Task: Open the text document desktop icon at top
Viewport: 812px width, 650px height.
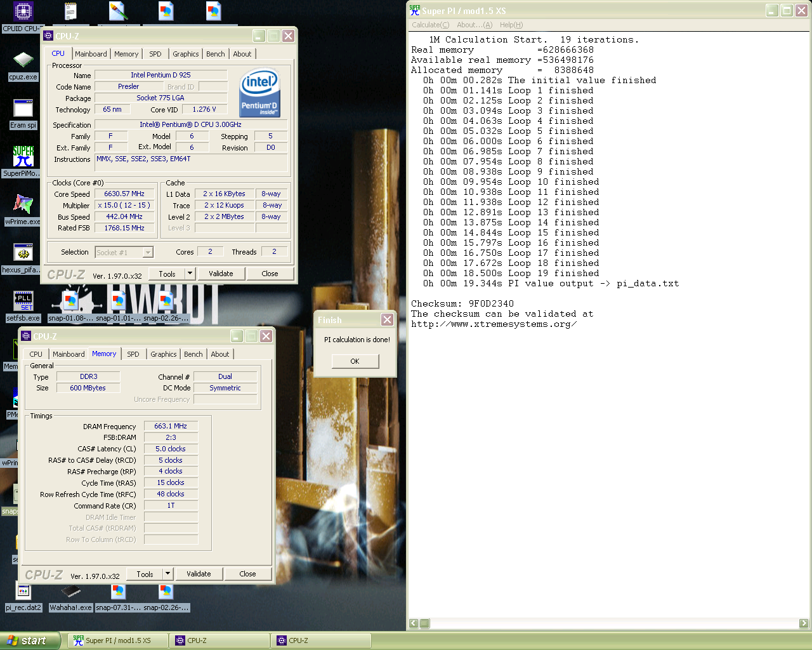Action: click(x=70, y=11)
